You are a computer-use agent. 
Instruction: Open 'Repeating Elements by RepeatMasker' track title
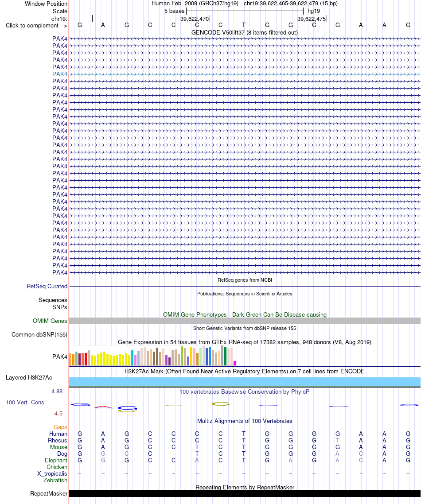click(245, 487)
